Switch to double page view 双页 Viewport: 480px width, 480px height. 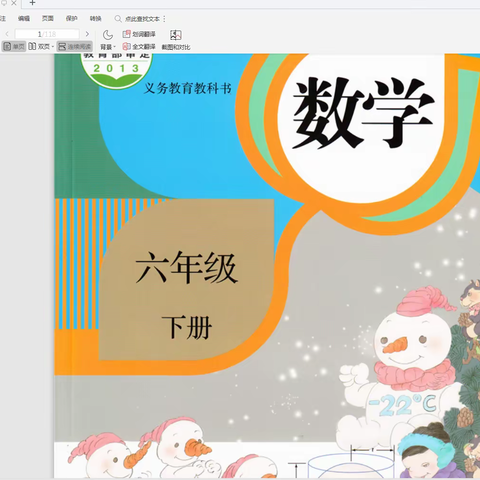39,46
